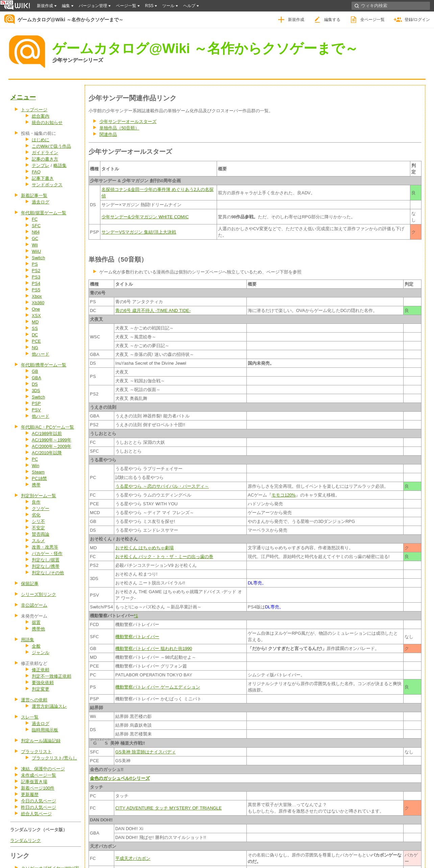Open サンデーVSマガジン 集結!頂上大決戦 article
The image size is (434, 868).
(139, 232)
